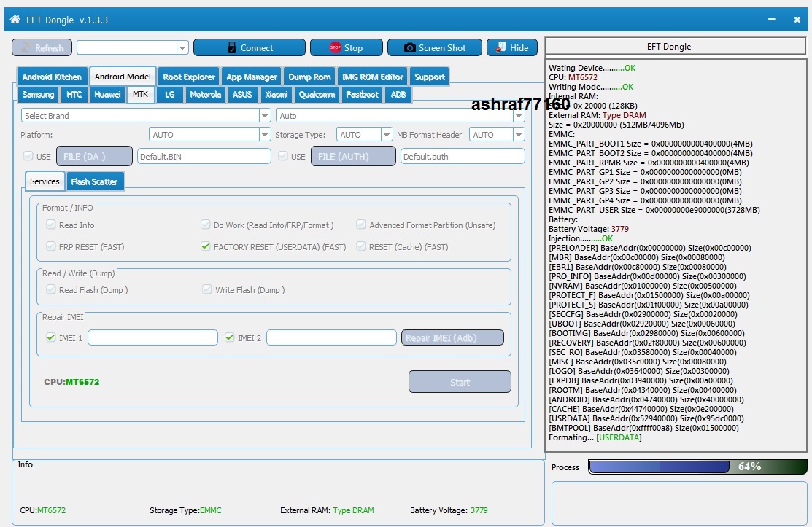Toggle Write Flash (Dump) checkbox
Image resolution: width=812 pixels, height=527 pixels.
click(207, 289)
